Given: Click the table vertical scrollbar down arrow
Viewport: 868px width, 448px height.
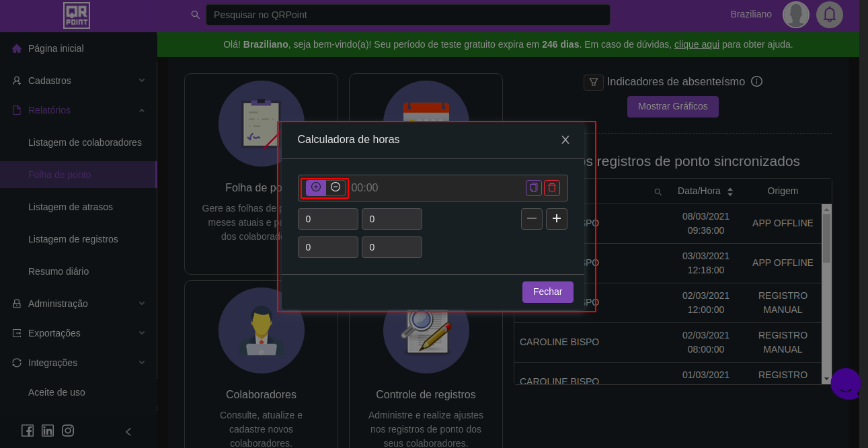Looking at the screenshot, I should [826, 379].
